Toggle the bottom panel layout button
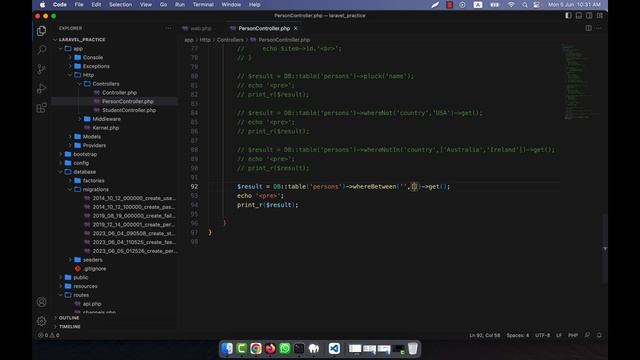This screenshot has width=640, height=360. [579, 16]
